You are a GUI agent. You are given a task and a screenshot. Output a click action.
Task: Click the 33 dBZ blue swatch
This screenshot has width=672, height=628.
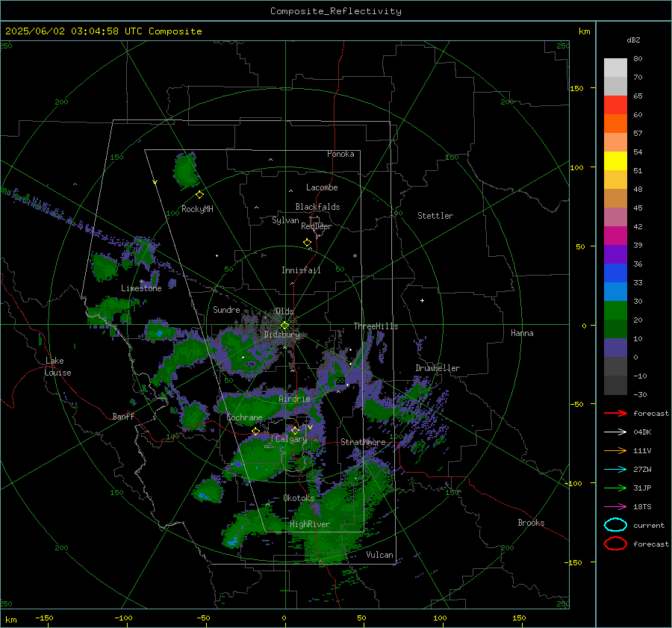pos(615,273)
